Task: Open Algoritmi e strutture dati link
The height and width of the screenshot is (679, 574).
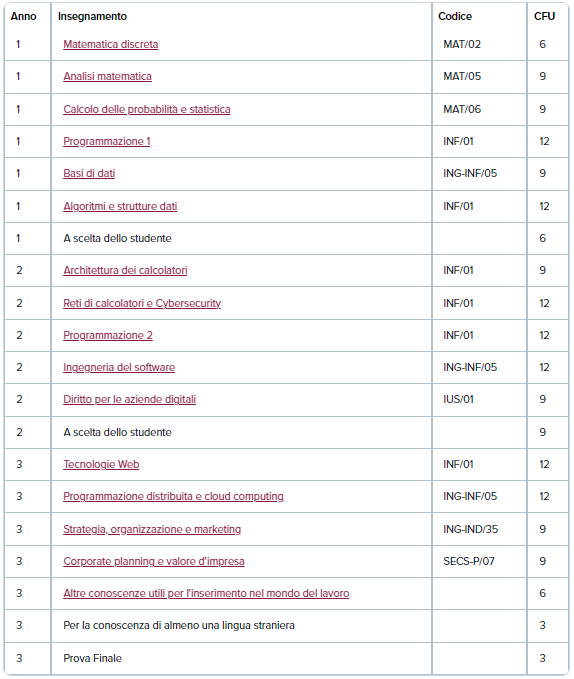Action: click(120, 207)
